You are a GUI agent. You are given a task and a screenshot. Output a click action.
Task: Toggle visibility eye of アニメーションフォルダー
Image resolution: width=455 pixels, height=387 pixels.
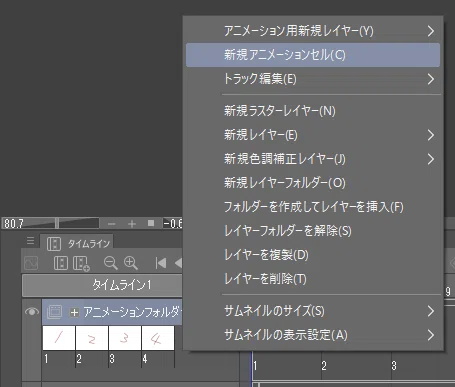(32, 312)
